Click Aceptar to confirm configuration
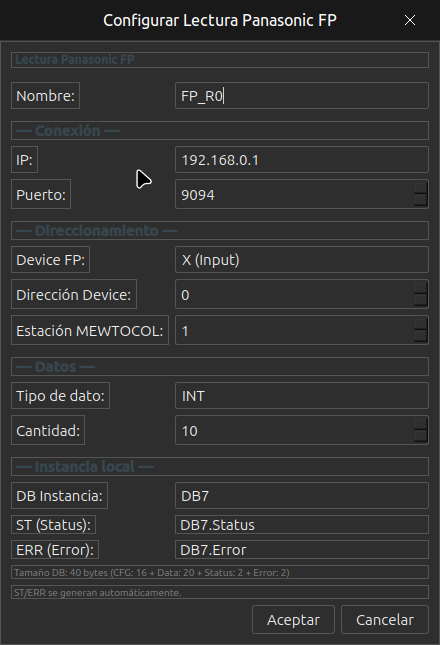This screenshot has height=645, width=440. tap(293, 619)
